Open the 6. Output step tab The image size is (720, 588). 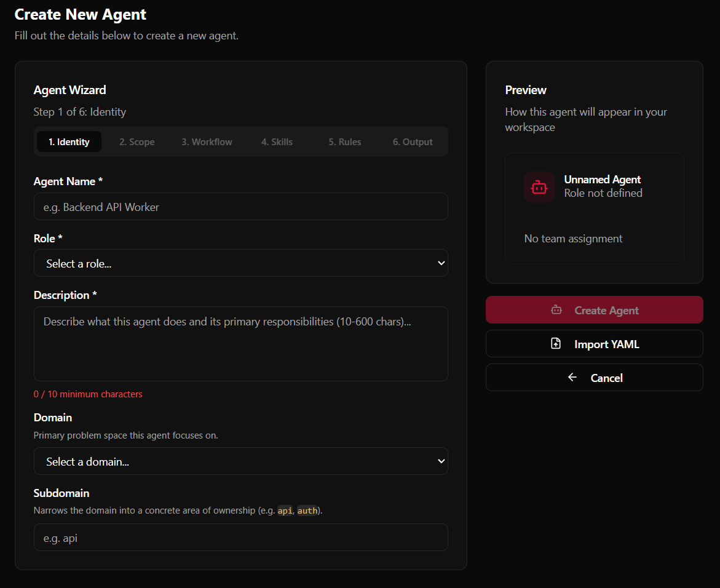tap(413, 142)
